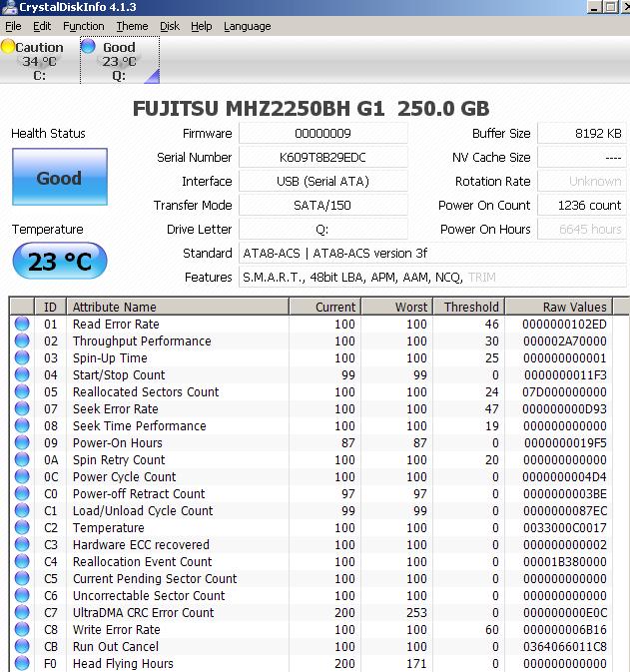Image resolution: width=630 pixels, height=672 pixels.
Task: Open the Edit menu
Action: pyautogui.click(x=42, y=26)
